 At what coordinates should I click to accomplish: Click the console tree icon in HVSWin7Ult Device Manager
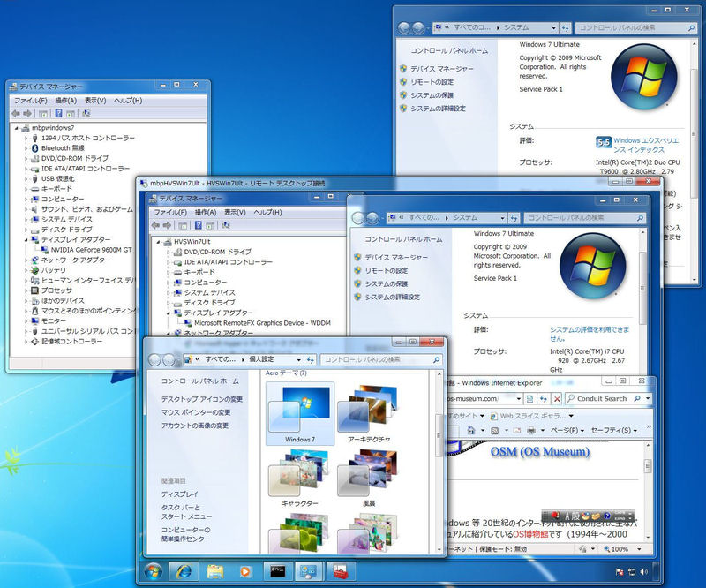click(x=183, y=225)
